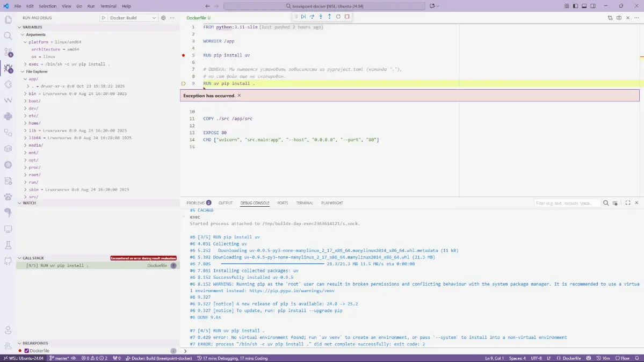Open the Explorer view in the activity bar
644x362 pixels.
8,20
